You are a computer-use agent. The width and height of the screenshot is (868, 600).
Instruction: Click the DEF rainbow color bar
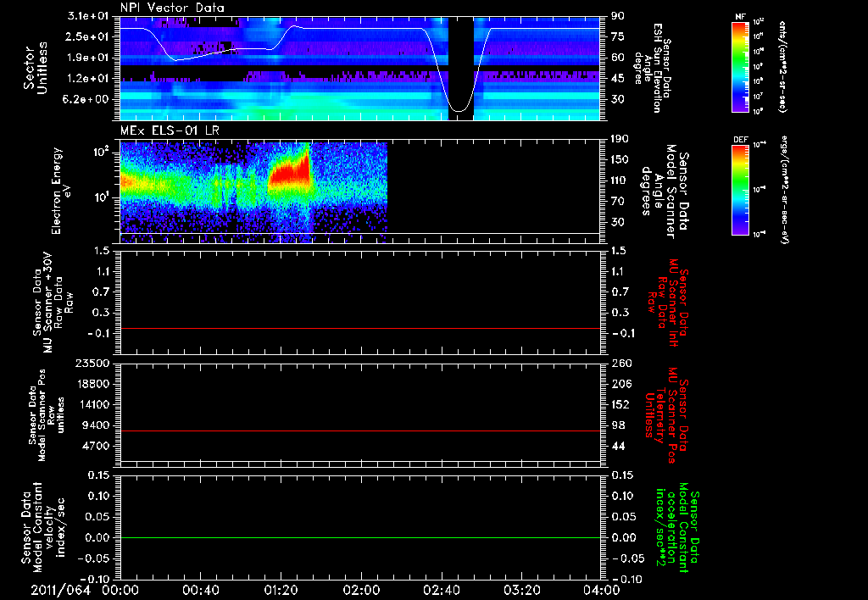(740, 190)
